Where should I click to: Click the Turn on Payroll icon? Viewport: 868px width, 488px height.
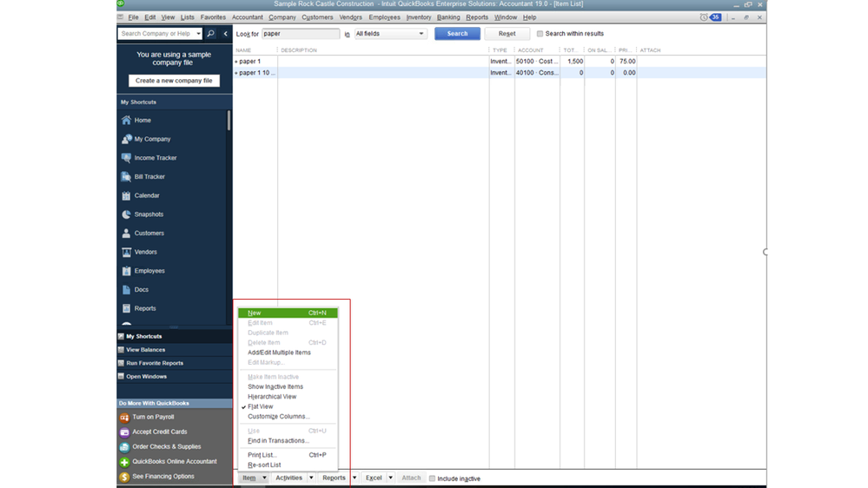pyautogui.click(x=124, y=417)
